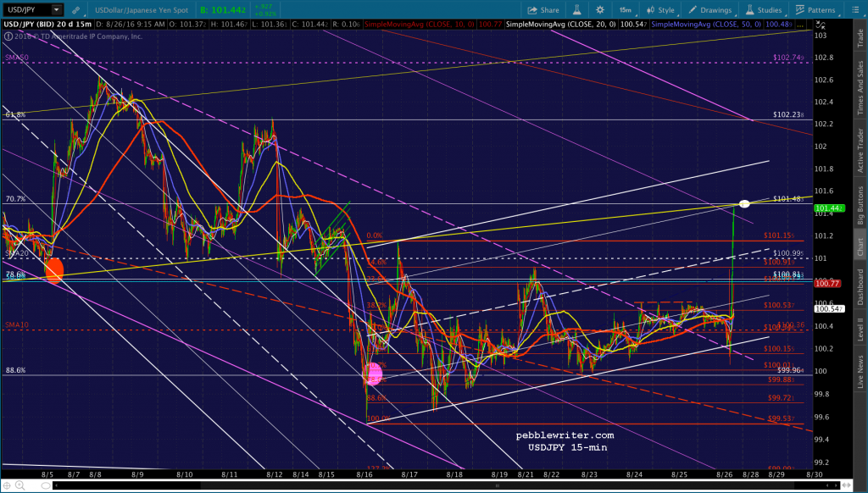Click the pink ellipse drawing near 8/16
868x493 pixels.
click(373, 374)
